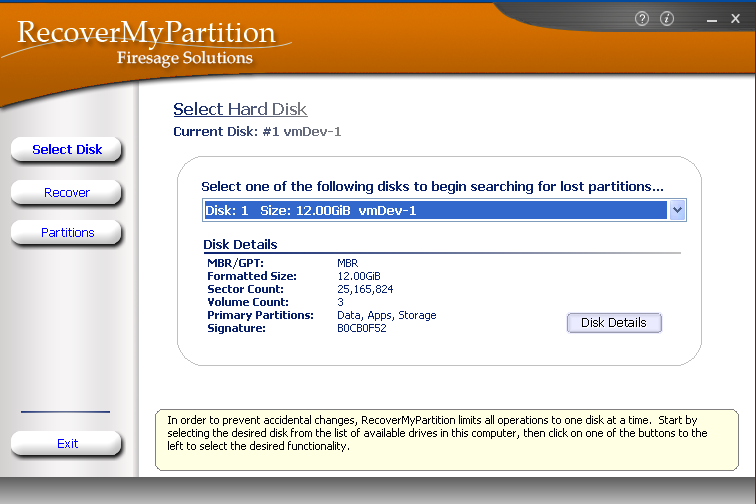Click the Current Disk #1 vmDev-1 label
This screenshot has width=756, height=504.
257,131
